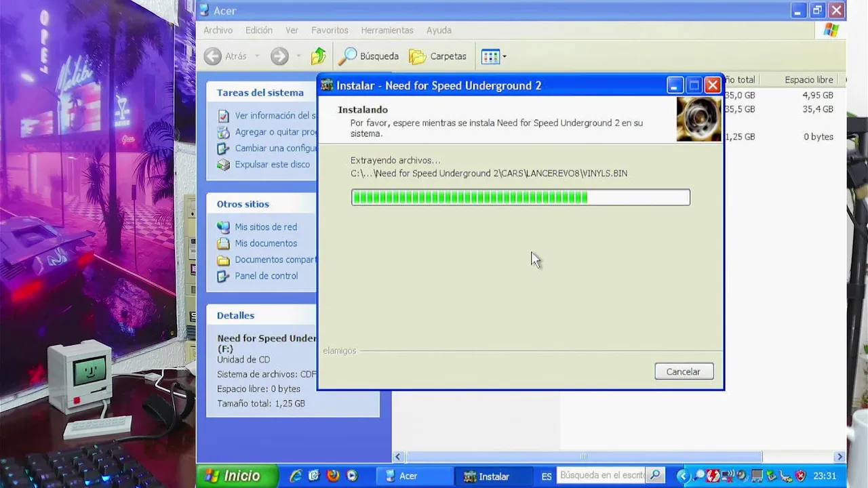
Task: Click the 0 bytes free space value
Action: click(818, 137)
